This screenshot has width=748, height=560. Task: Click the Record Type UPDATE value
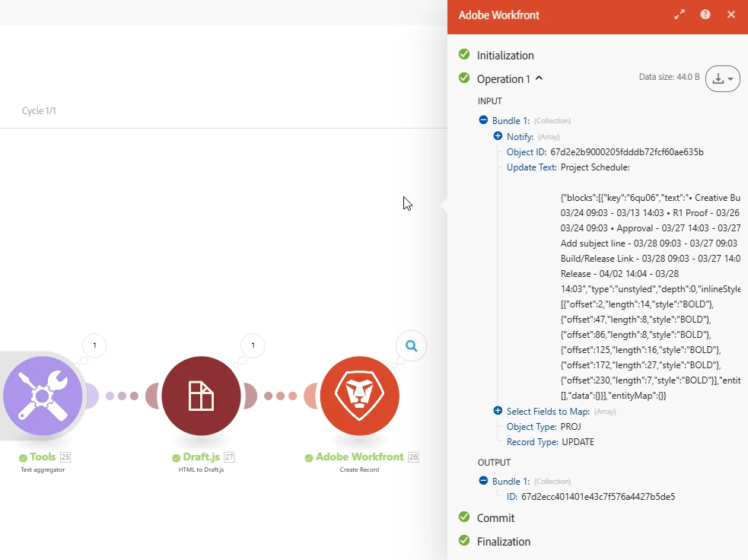(578, 442)
